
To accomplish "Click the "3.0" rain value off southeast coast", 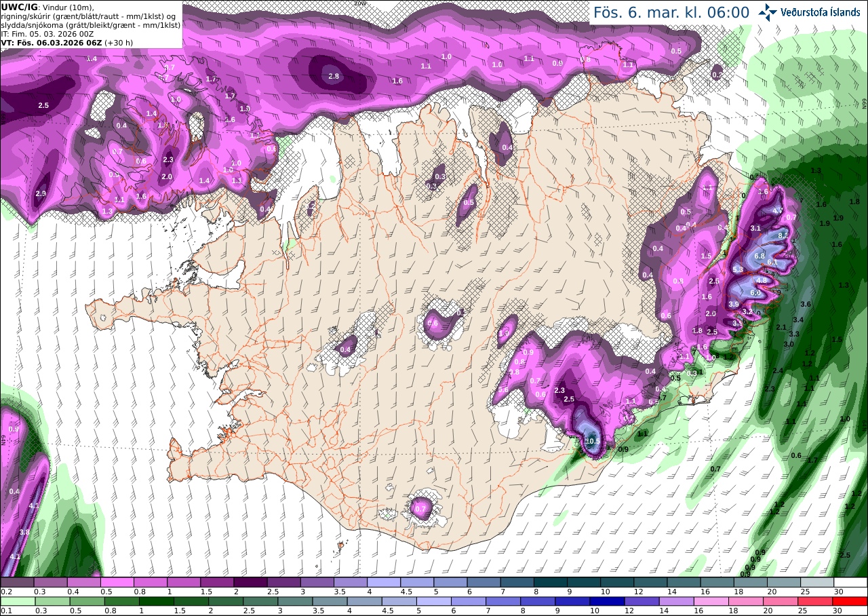I will [789, 345].
